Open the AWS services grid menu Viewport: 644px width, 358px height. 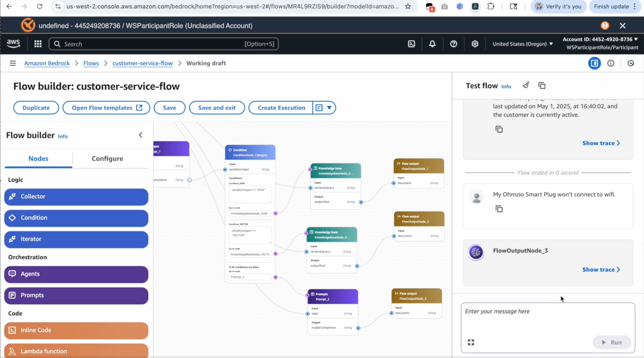point(38,44)
